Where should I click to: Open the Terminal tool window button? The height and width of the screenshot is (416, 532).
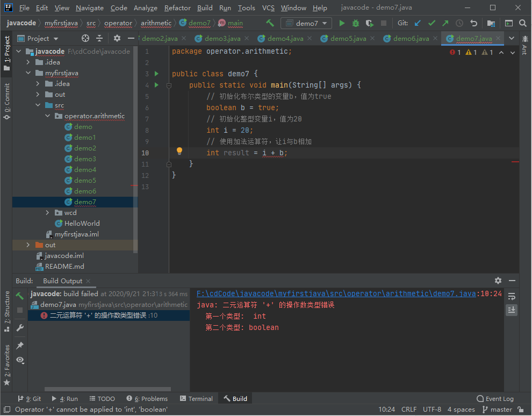pos(196,399)
